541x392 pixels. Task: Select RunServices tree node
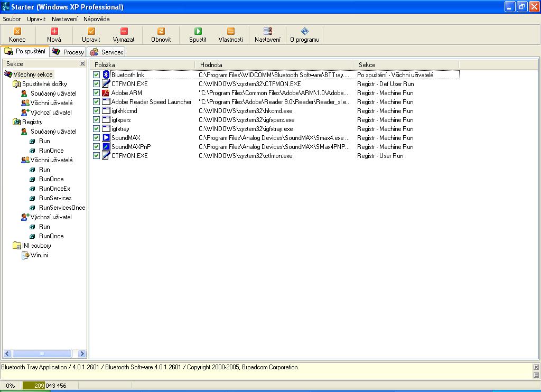55,198
